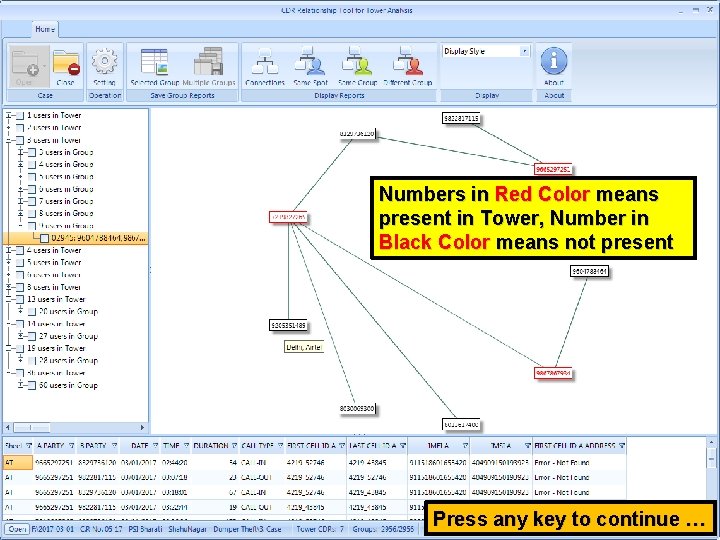
Task: Filter the B PARTY column
Action: pyautogui.click(x=114, y=445)
